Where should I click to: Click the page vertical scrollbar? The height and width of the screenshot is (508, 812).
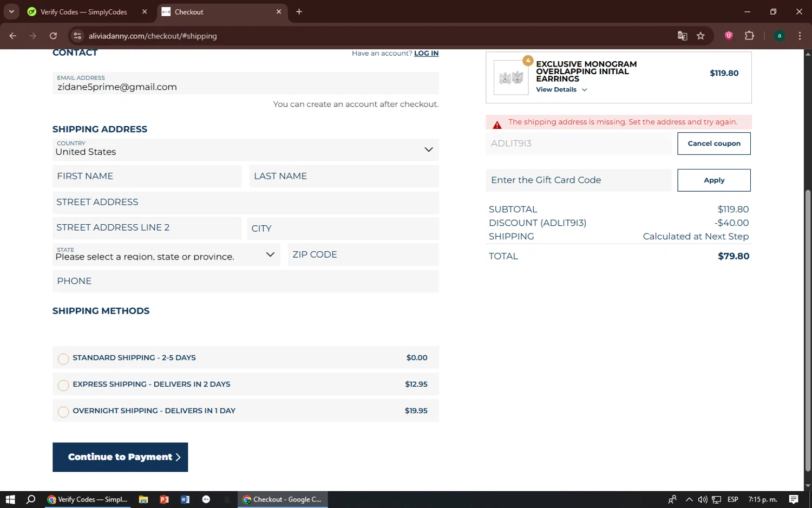(x=808, y=330)
